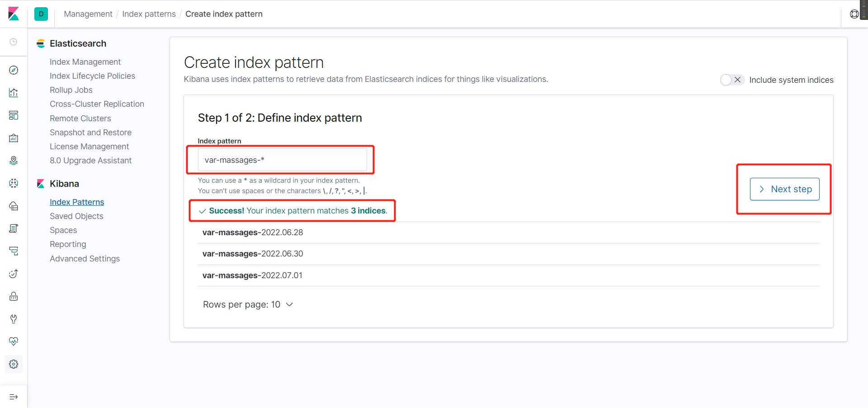Open the space selector avatar D
This screenshot has height=408, width=868.
[41, 14]
